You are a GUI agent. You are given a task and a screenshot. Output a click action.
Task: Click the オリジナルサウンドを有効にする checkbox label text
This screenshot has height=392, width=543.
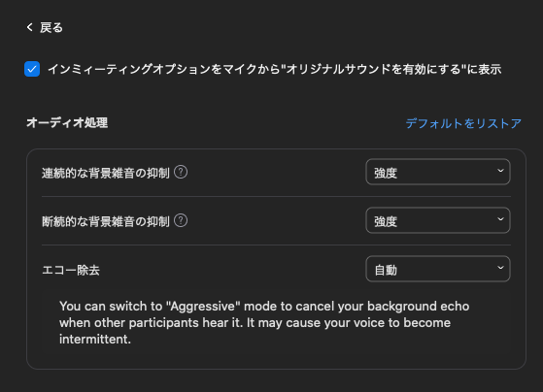click(x=274, y=69)
